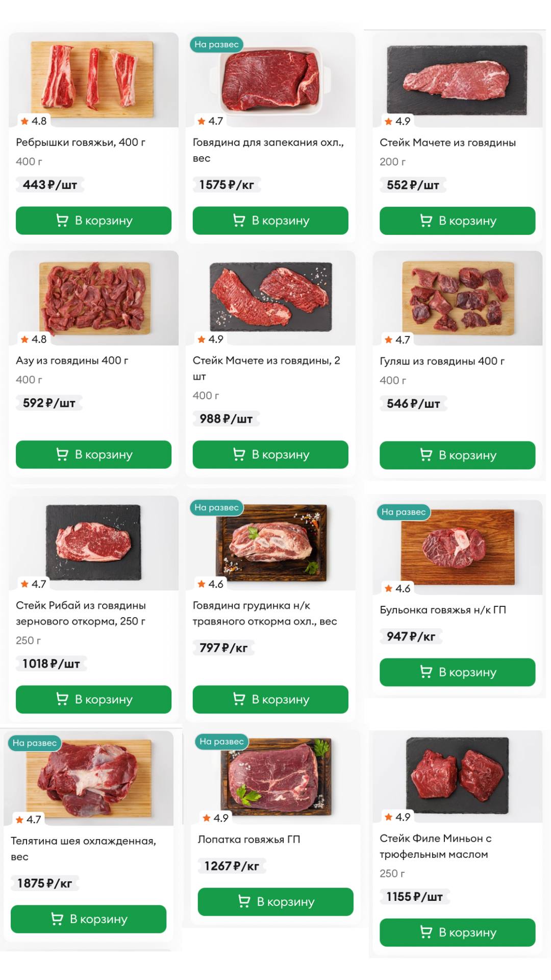Click star icon on Бульонка говяжья card
Screen dimensions: 551x980
[388, 589]
